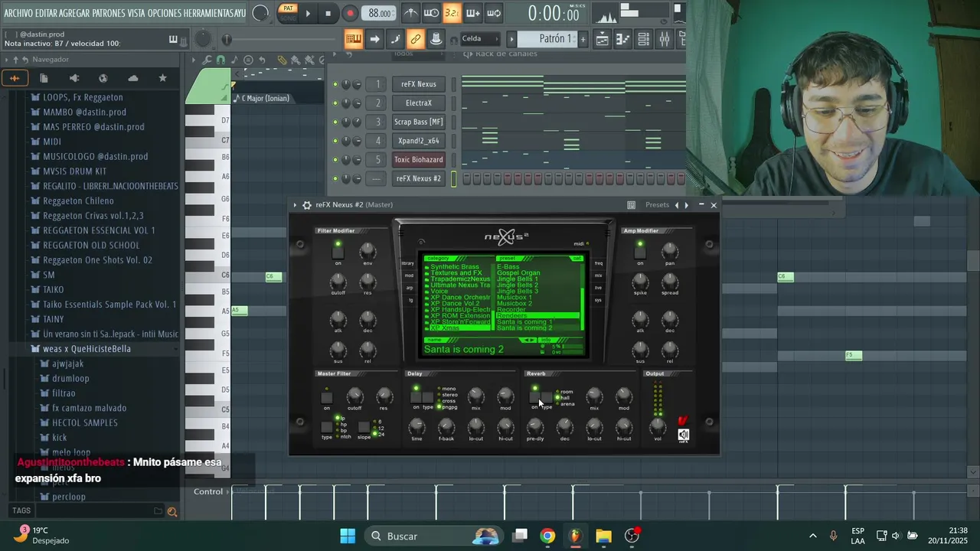Toggle the PAT/SONG mode switch
This screenshot has height=551, width=980.
pyautogui.click(x=288, y=13)
